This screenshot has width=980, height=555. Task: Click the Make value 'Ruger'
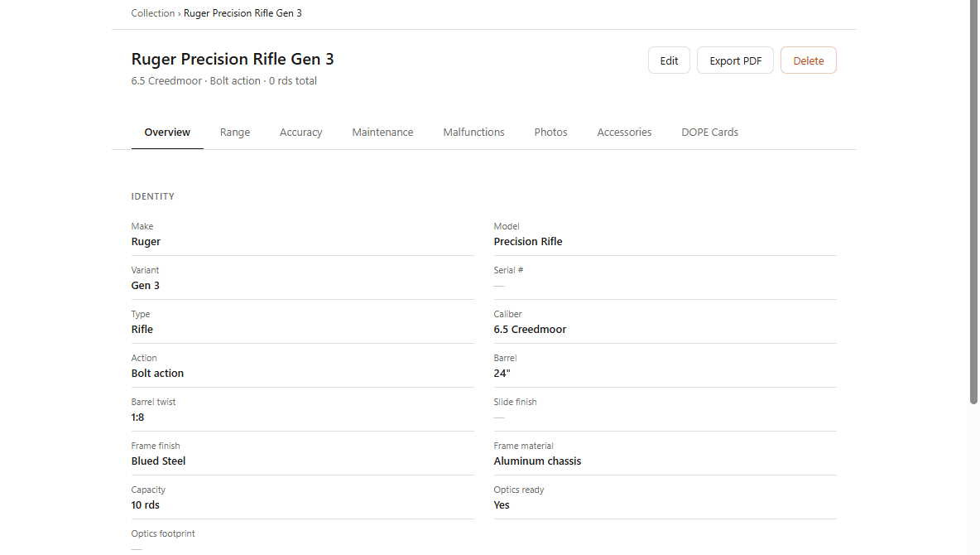pyautogui.click(x=146, y=242)
